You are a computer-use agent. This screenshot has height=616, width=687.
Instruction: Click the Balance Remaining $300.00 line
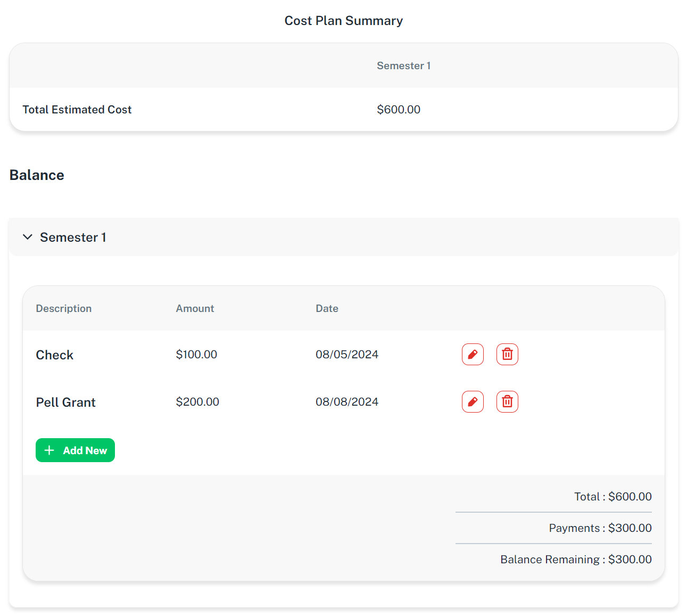point(576,560)
